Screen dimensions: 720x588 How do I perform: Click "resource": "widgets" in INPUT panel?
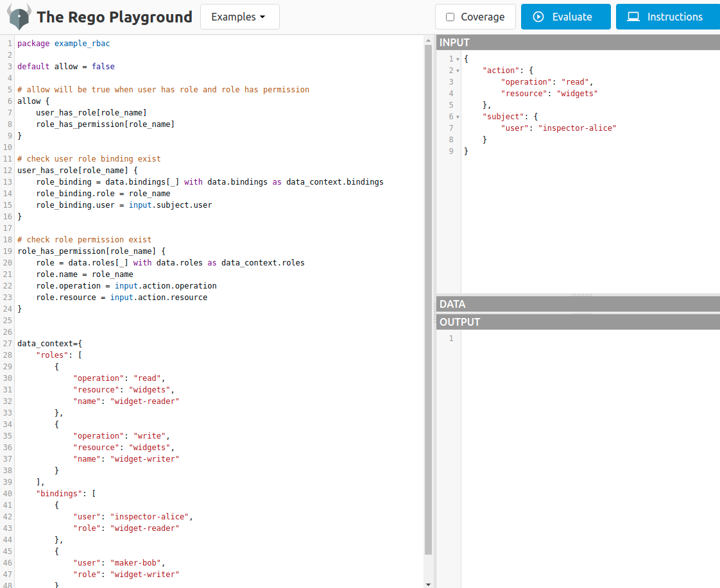tap(549, 94)
